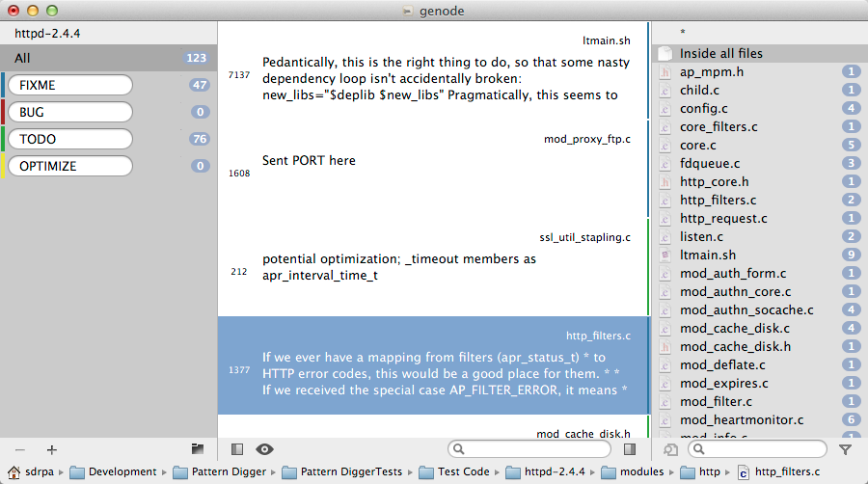Click the Development folder in path bar

(113, 471)
